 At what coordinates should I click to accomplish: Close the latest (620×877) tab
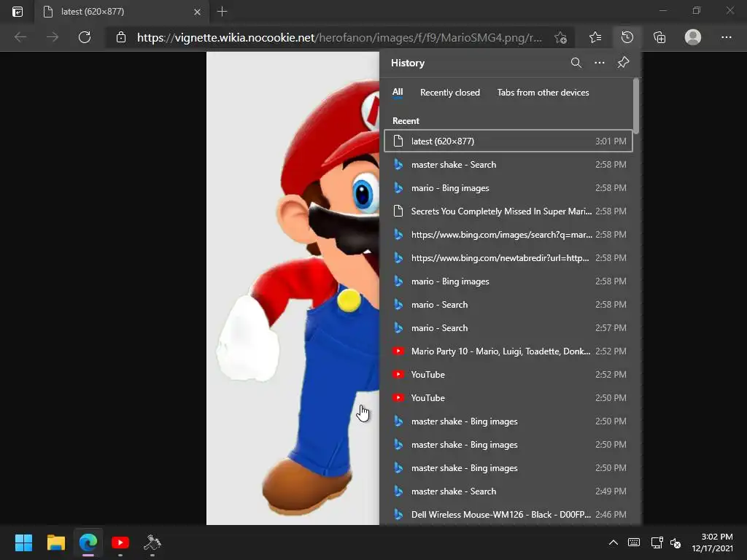(x=197, y=12)
